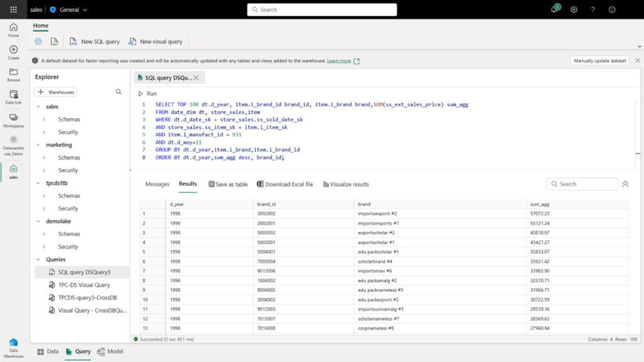644x362 pixels.
Task: Switch to the Results tab
Action: (x=187, y=184)
